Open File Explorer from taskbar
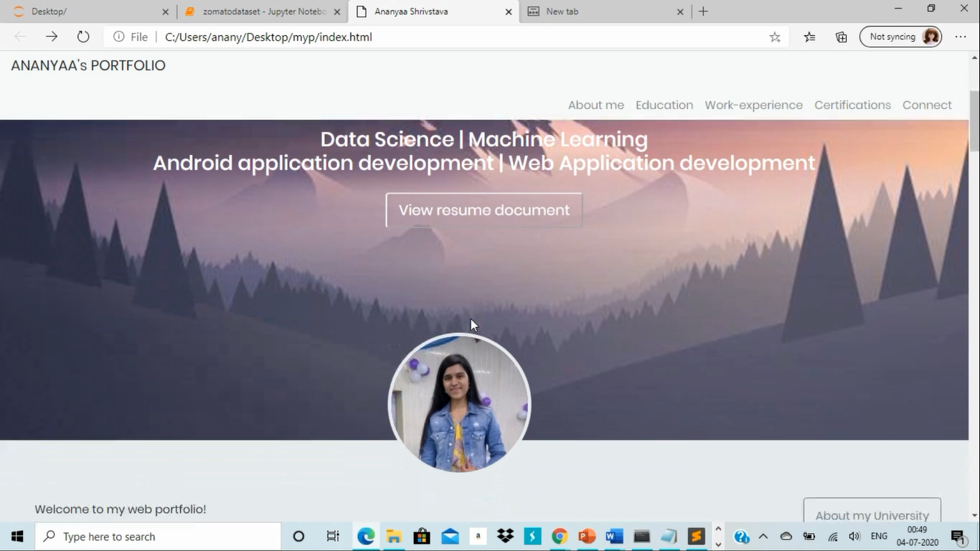980x551 pixels. tap(394, 537)
